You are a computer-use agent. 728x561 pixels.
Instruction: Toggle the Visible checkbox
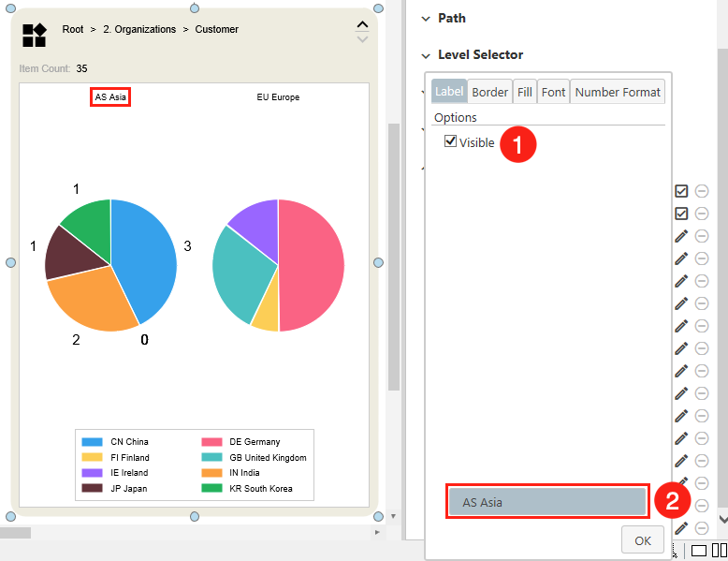coord(451,141)
